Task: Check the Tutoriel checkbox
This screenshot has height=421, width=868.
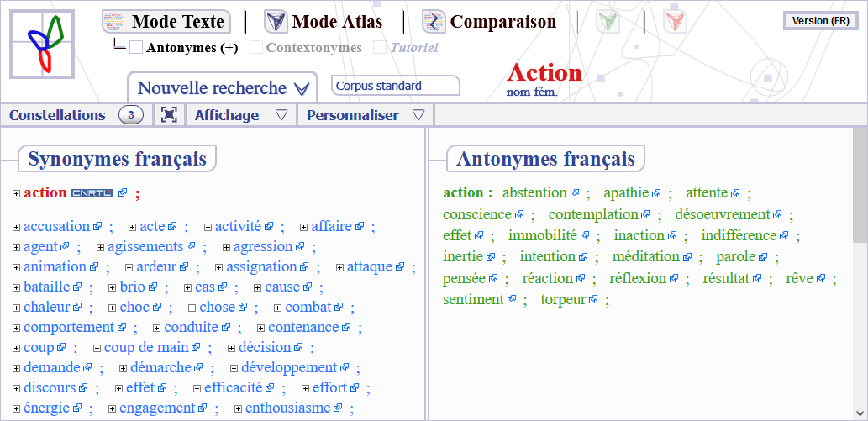Action: point(380,48)
